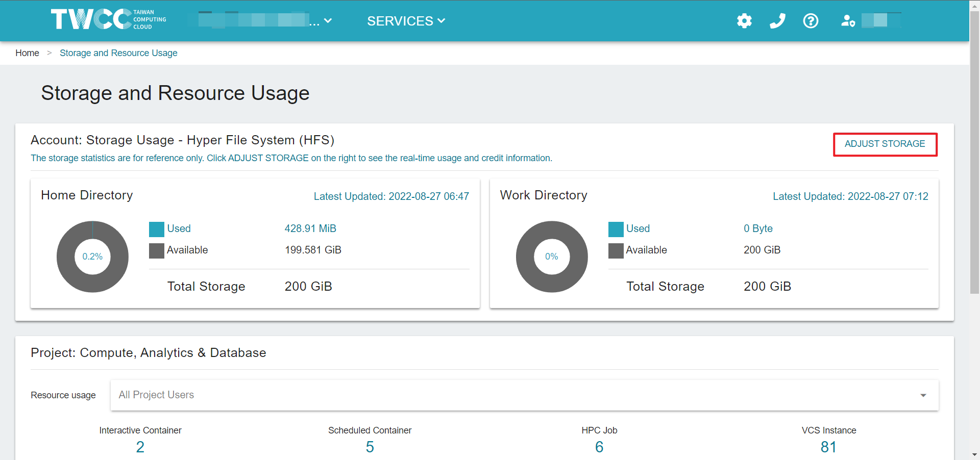Click the Home Directory heading

click(87, 195)
